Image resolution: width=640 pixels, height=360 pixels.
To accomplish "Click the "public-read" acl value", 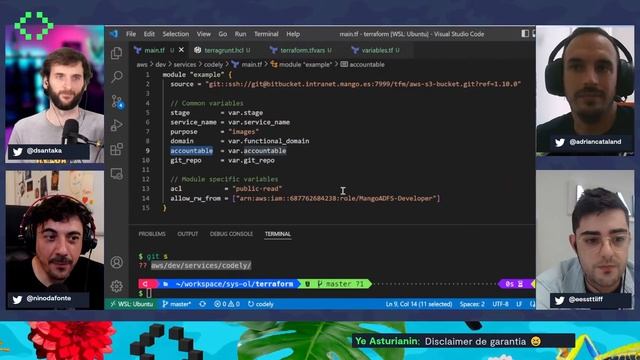I will click(257, 189).
